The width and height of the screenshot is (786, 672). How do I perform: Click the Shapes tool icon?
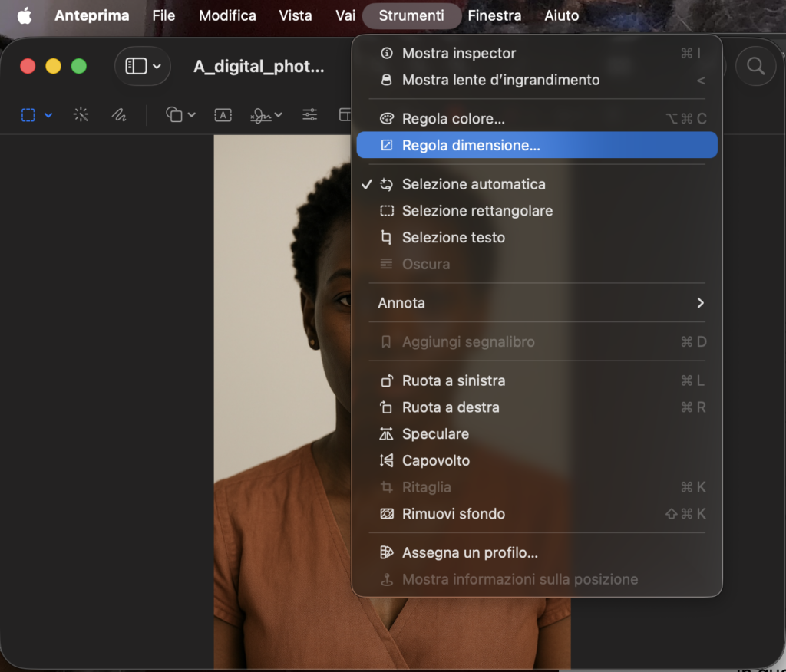point(174,115)
